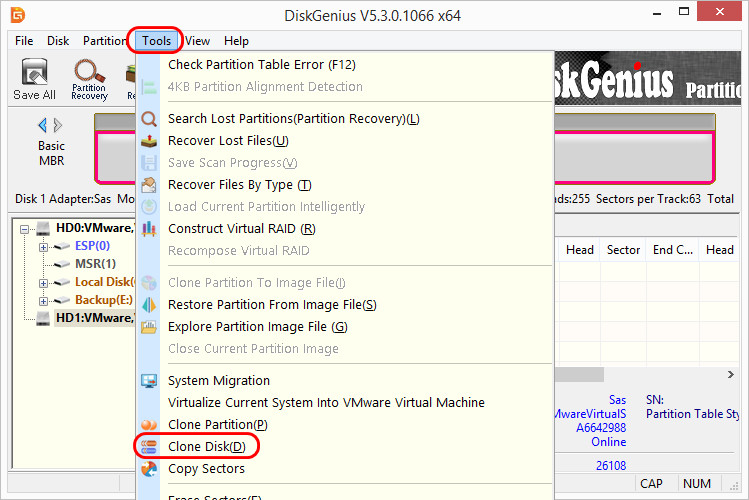The width and height of the screenshot is (749, 500).
Task: Select HD1:VMware disk in tree
Action: [95, 318]
